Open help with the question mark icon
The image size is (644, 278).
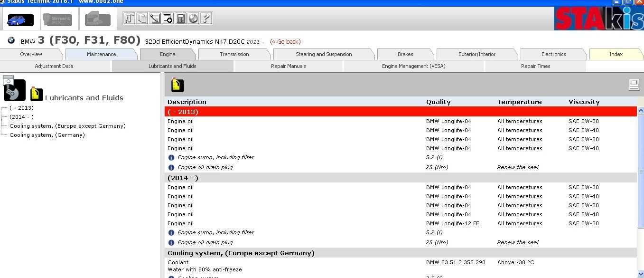(206, 19)
